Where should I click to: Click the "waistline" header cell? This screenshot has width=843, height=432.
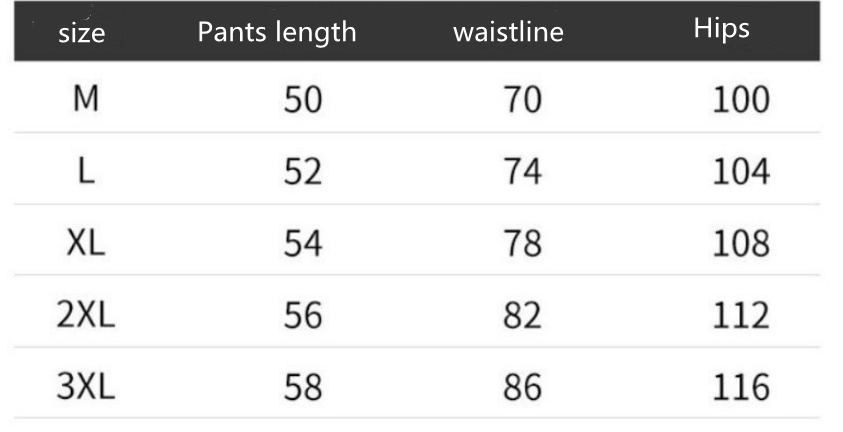tap(508, 32)
